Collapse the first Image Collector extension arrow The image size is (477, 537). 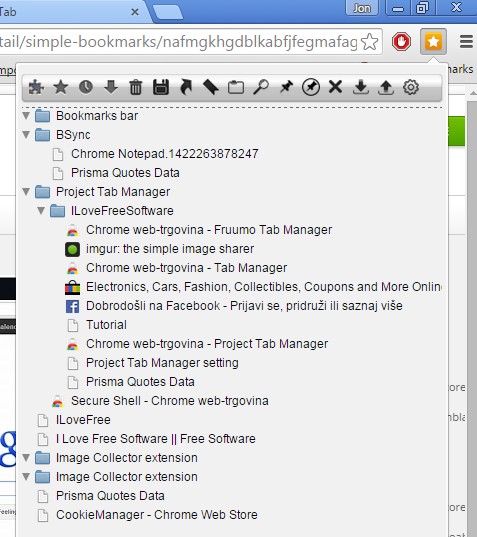pos(26,457)
